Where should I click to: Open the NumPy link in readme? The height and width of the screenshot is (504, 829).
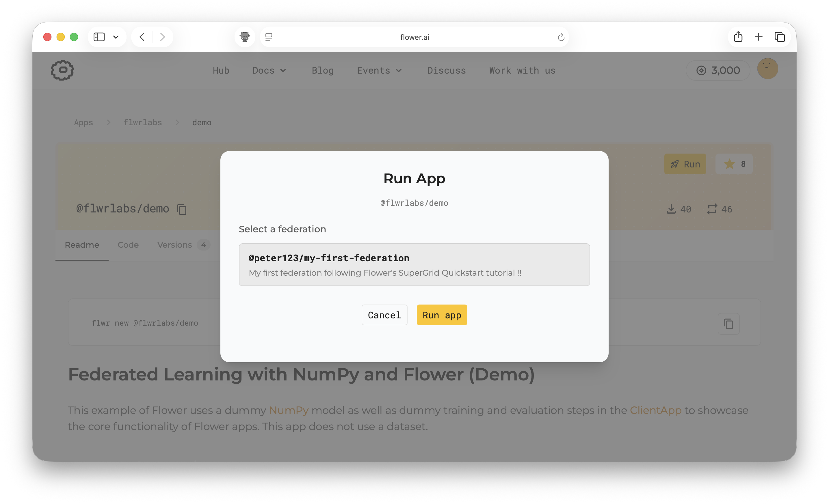coord(289,410)
